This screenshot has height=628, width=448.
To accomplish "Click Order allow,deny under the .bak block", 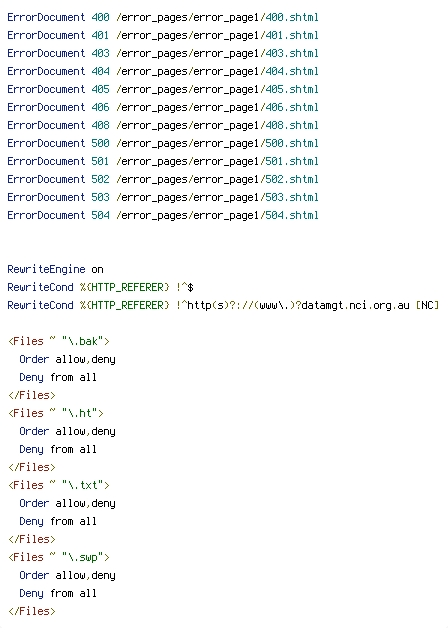I will tap(67, 360).
